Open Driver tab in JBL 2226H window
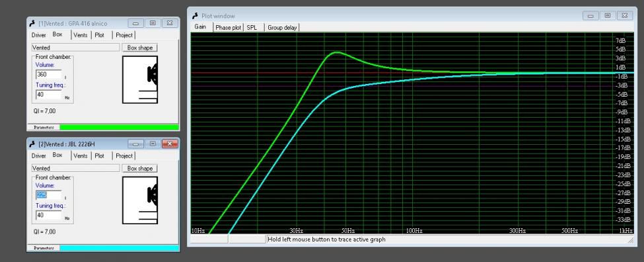 (38, 156)
